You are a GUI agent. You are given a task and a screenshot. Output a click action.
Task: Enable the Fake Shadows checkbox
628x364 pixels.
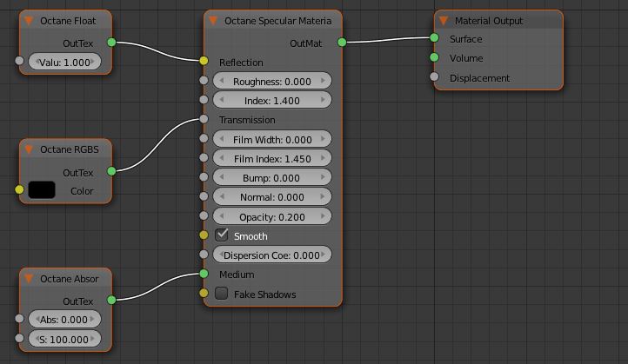(x=222, y=294)
